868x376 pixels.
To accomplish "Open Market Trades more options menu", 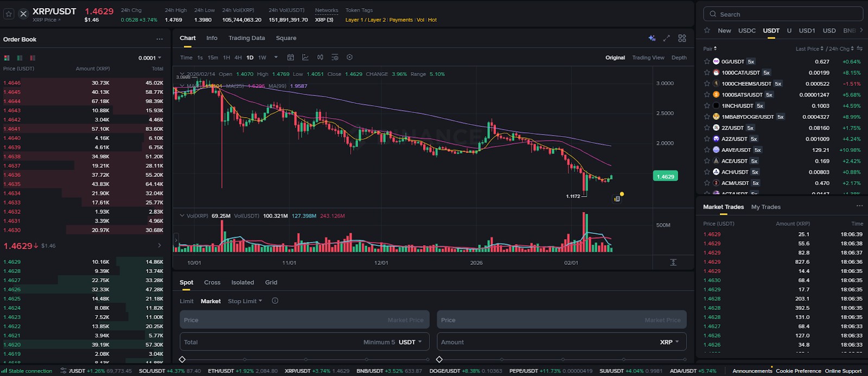I will tap(859, 206).
